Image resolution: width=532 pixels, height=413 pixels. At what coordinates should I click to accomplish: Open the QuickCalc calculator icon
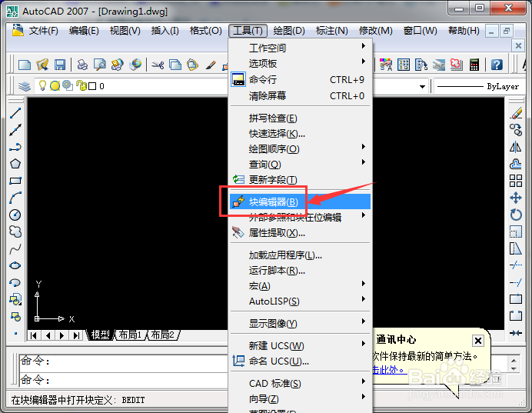474,65
